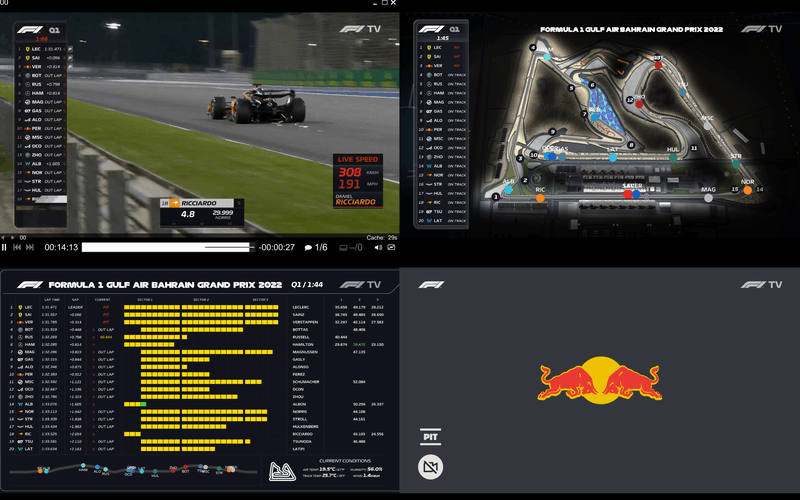Pause the video playback
The image size is (800, 500).
pos(4,247)
